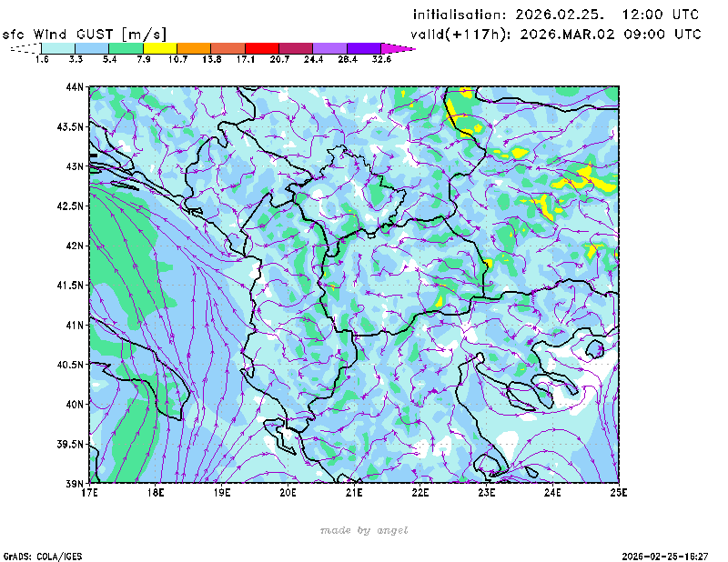Image resolution: width=728 pixels, height=562 pixels.
Task: Click the yellow swatch in the gust legend
Action: [x=160, y=47]
